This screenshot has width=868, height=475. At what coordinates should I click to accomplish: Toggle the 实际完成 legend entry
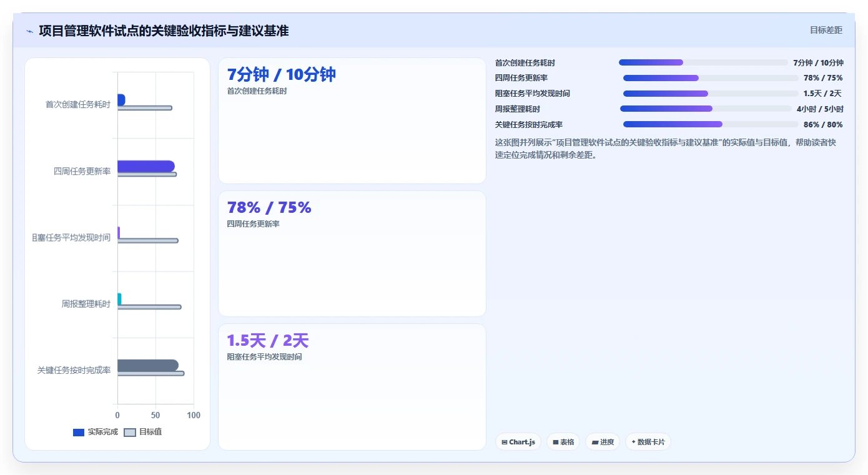click(96, 432)
